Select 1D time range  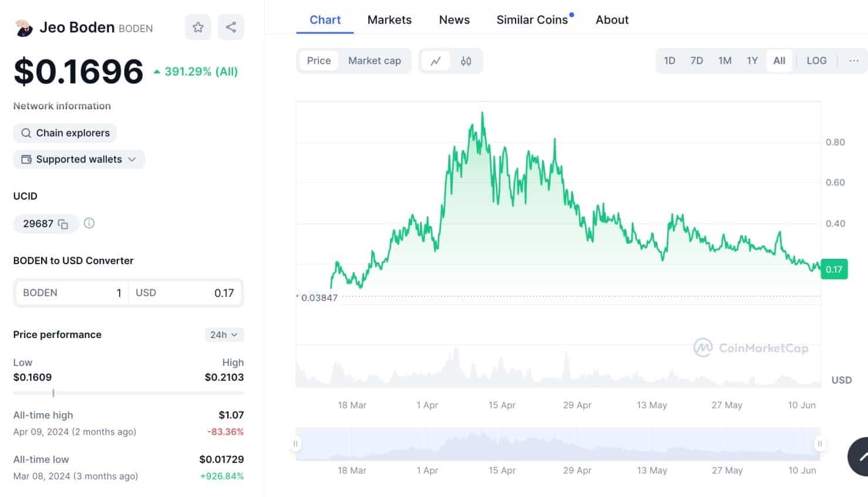[669, 60]
